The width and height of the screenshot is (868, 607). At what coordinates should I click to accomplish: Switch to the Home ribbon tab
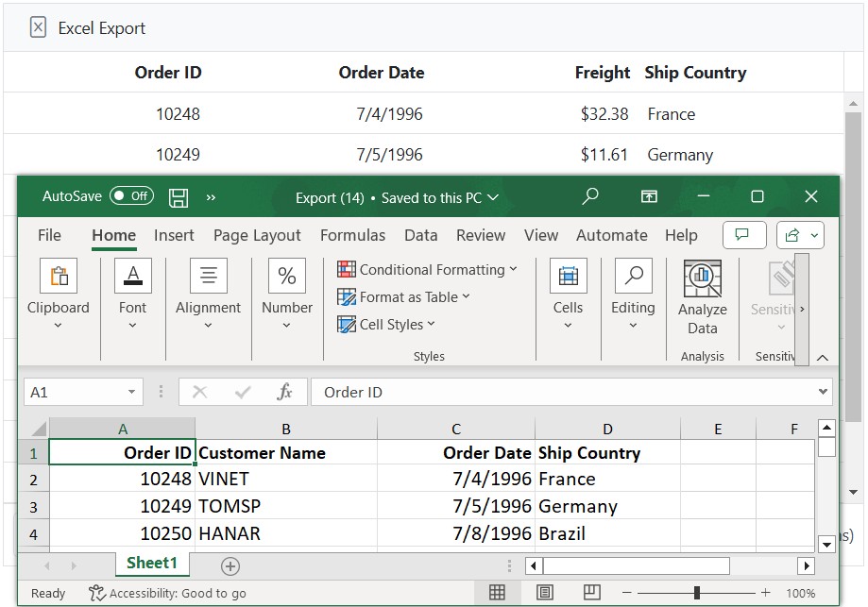pyautogui.click(x=113, y=235)
